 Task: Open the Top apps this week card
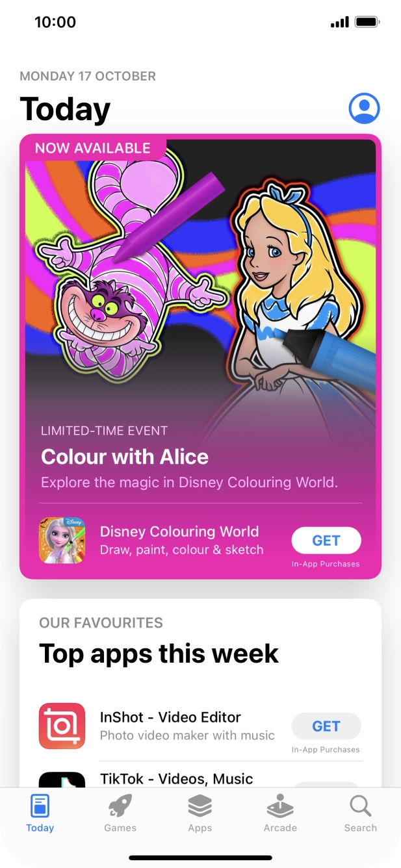point(200,693)
